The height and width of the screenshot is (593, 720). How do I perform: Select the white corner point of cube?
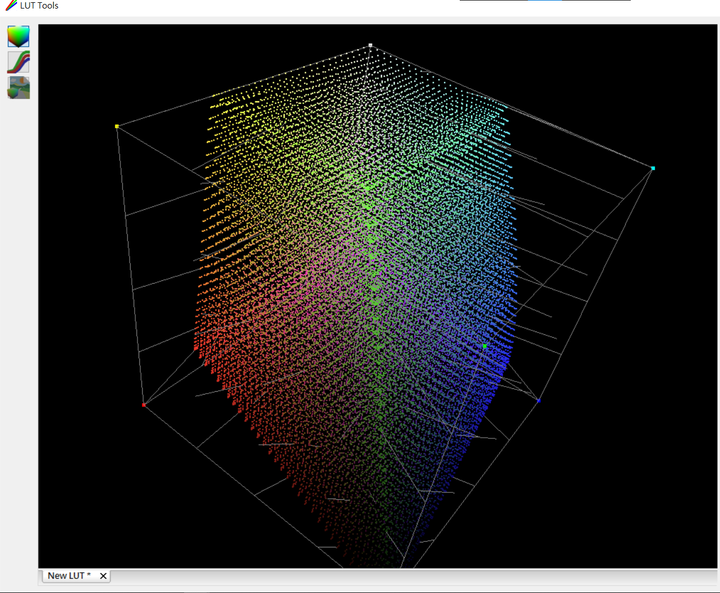coord(371,45)
